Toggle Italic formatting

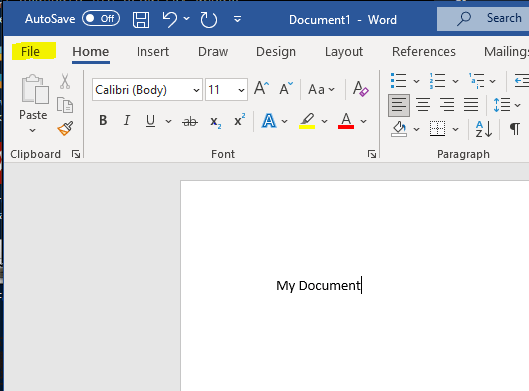click(127, 120)
